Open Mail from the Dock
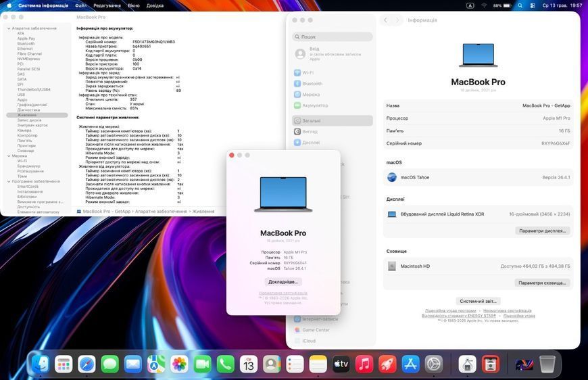The height and width of the screenshot is (380, 588). pos(132,364)
